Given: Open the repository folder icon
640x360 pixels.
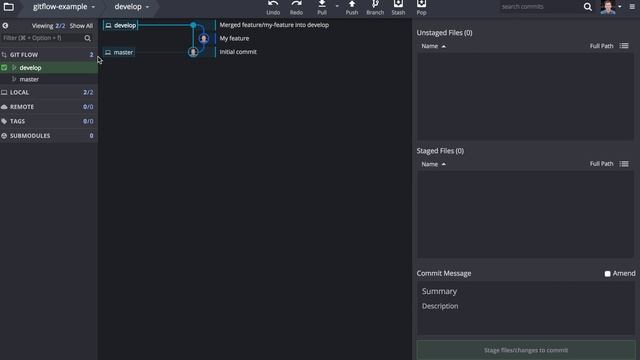Looking at the screenshot, I should (x=8, y=7).
